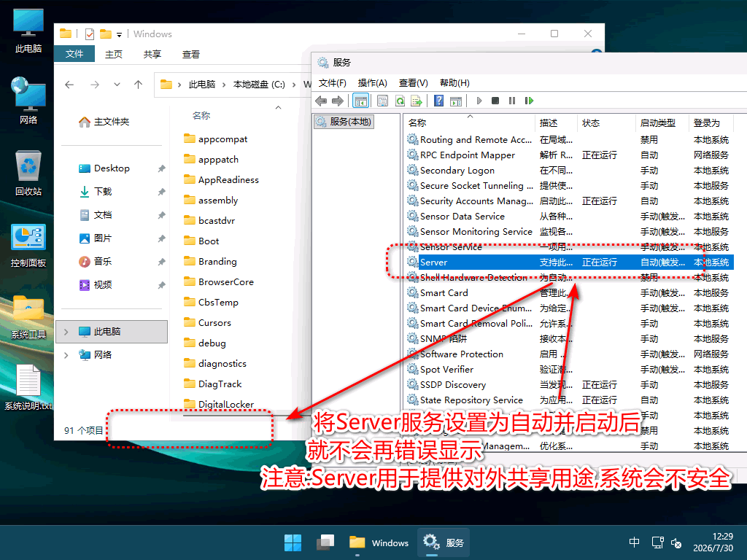747x560 pixels.
Task: Click Explorer back navigation arrow
Action: 69,85
